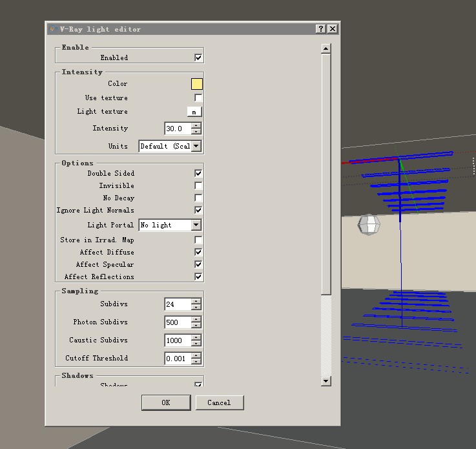Click the Cancel button
476x449 pixels.
(x=220, y=402)
